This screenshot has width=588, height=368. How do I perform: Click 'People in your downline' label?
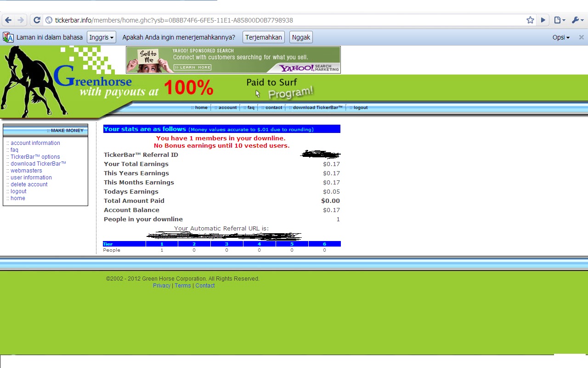pyautogui.click(x=143, y=219)
